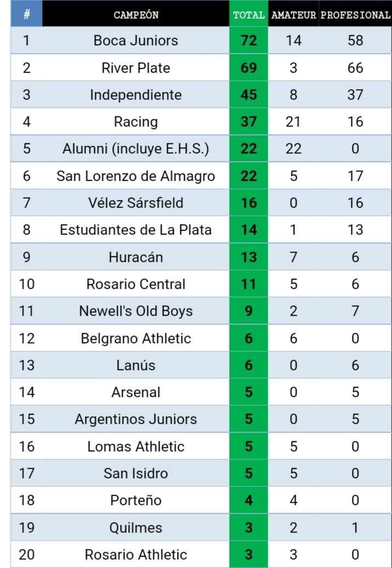Click the Rosario Athletic cell

[136, 554]
